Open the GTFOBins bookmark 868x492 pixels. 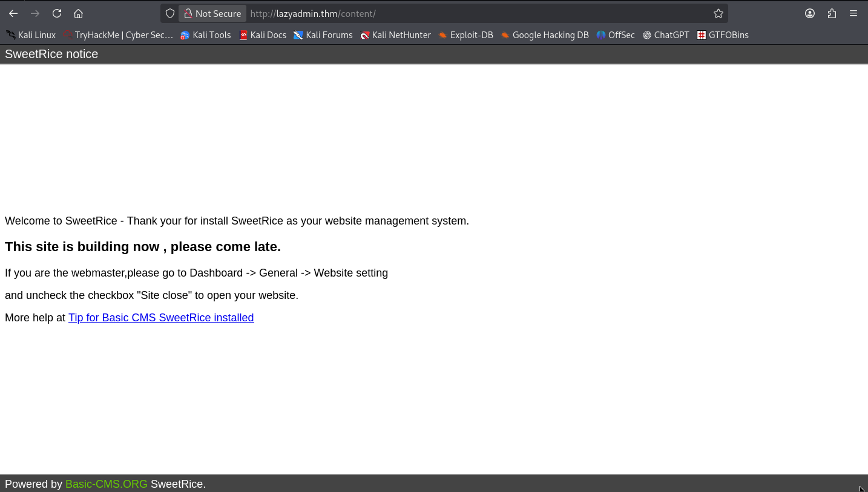(x=723, y=35)
